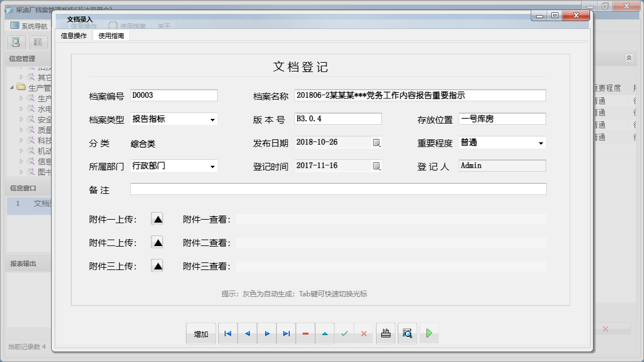Open print preview with magnifier icon
The width and height of the screenshot is (644, 362).
pyautogui.click(x=407, y=333)
